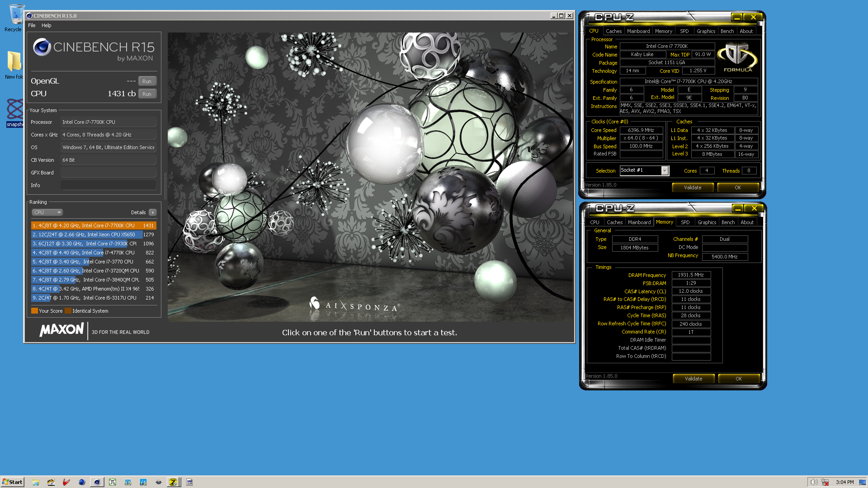This screenshot has width=868, height=488.
Task: Click the Details arrow button in Ranking
Action: pos(153,212)
